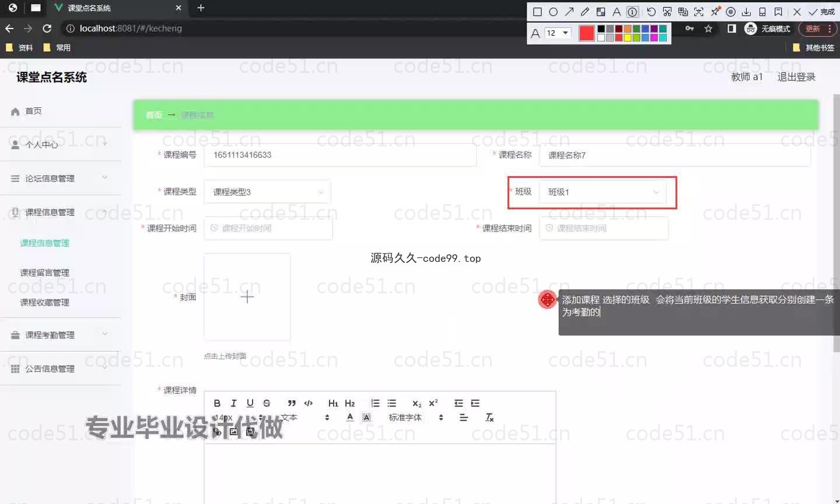This screenshot has width=840, height=504.
Task: Select the ellipse annotation tool
Action: 553,12
